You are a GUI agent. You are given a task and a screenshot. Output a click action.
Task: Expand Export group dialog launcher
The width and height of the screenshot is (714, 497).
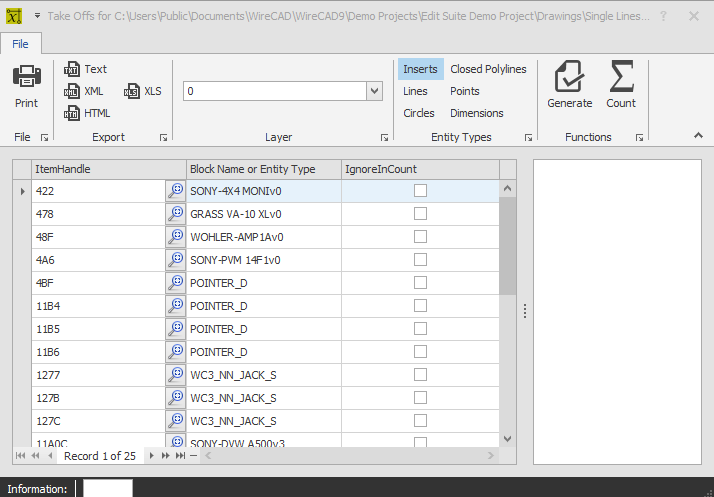163,138
